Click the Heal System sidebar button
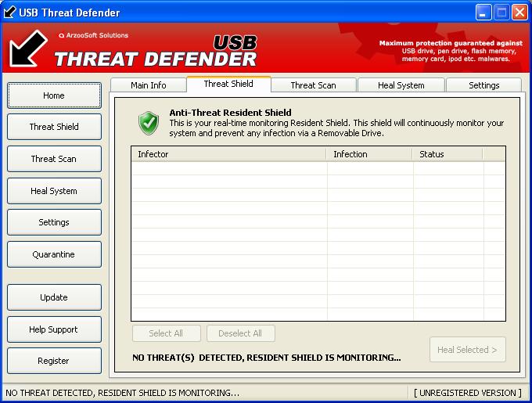Viewport: 532px width, 403px height. coord(54,191)
